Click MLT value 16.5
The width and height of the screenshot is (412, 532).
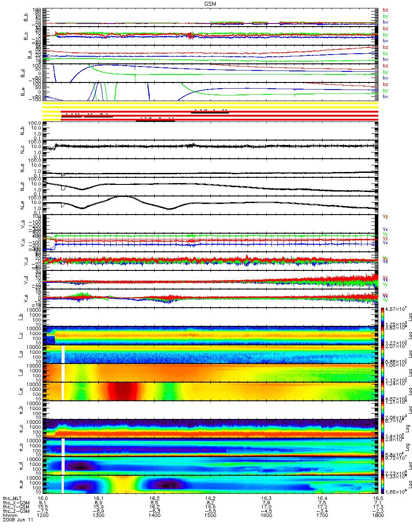pos(377,498)
